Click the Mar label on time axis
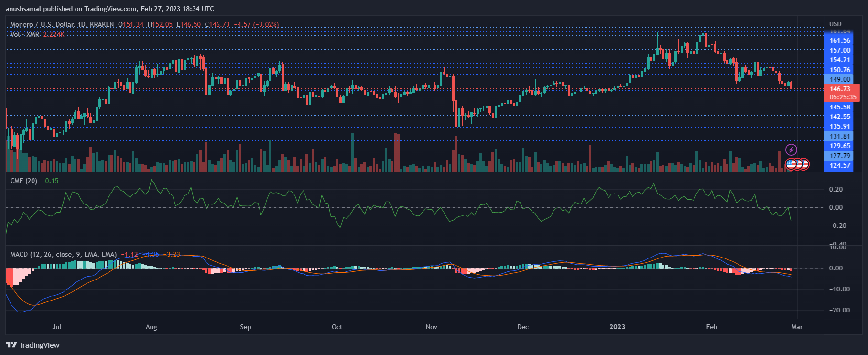The height and width of the screenshot is (355, 868). click(x=797, y=327)
